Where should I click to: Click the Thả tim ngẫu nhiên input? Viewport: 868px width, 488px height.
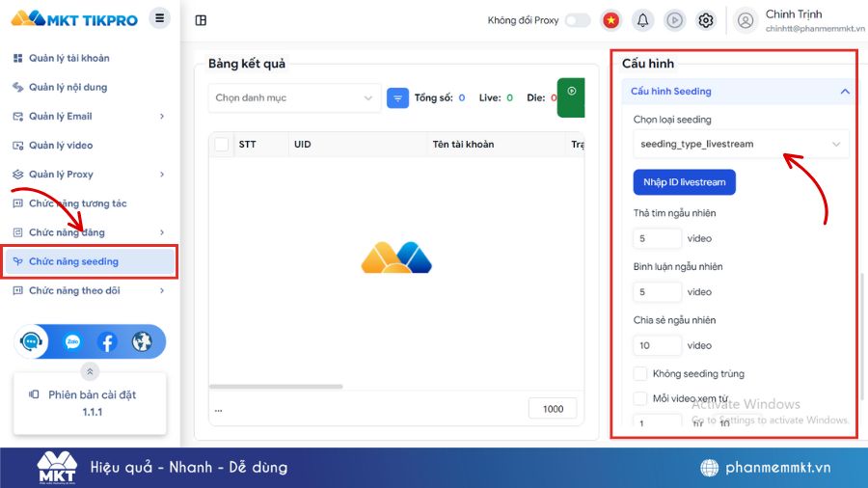click(657, 238)
